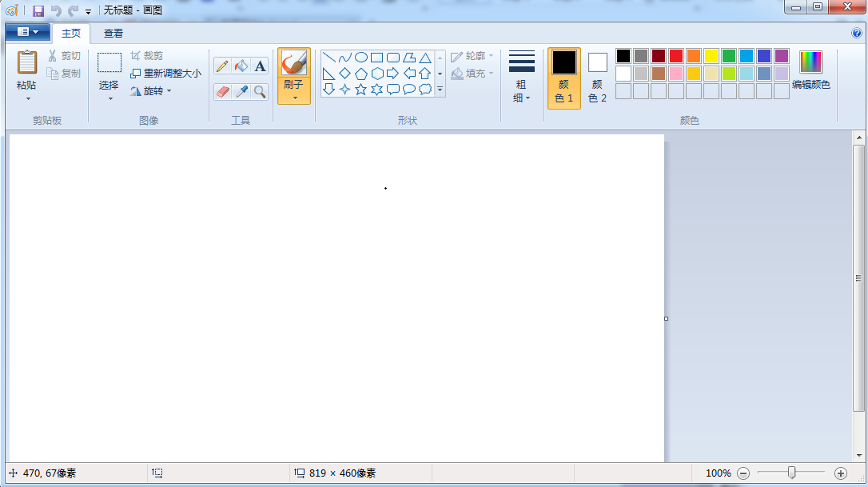The width and height of the screenshot is (868, 487).
Task: Click the zoom in plus button
Action: [x=840, y=473]
